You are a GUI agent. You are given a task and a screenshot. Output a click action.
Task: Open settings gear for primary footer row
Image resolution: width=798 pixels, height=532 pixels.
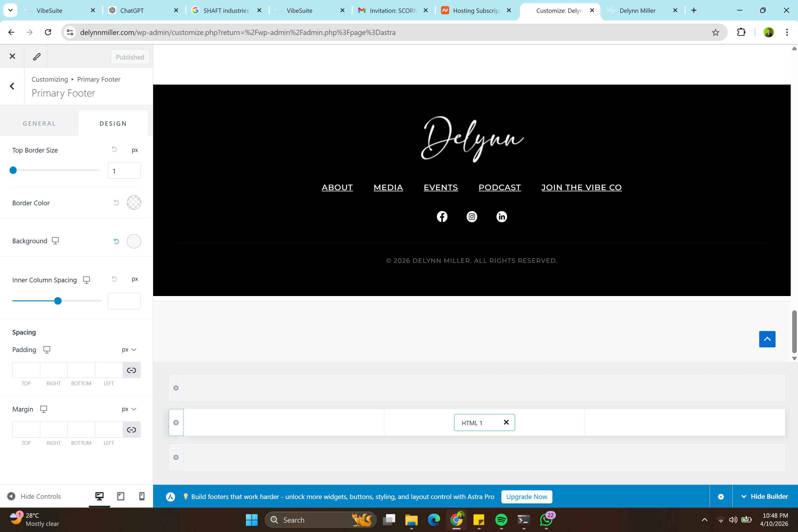pyautogui.click(x=176, y=422)
